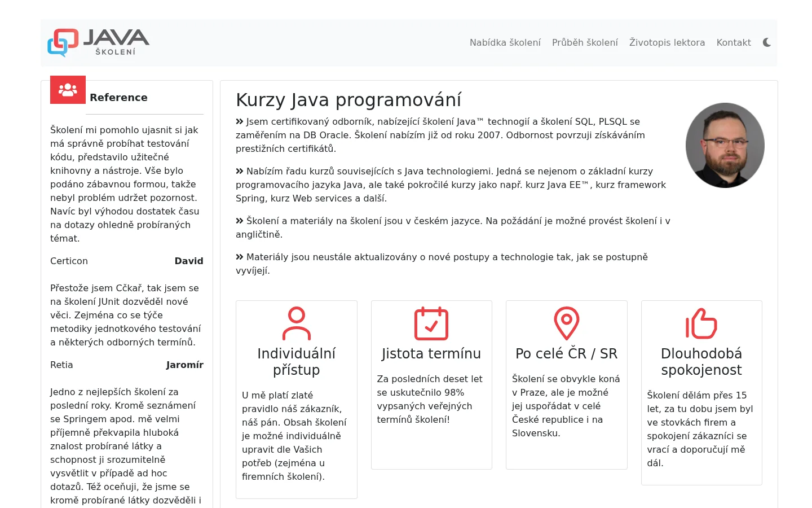Click the reviewer name David

pyautogui.click(x=189, y=261)
